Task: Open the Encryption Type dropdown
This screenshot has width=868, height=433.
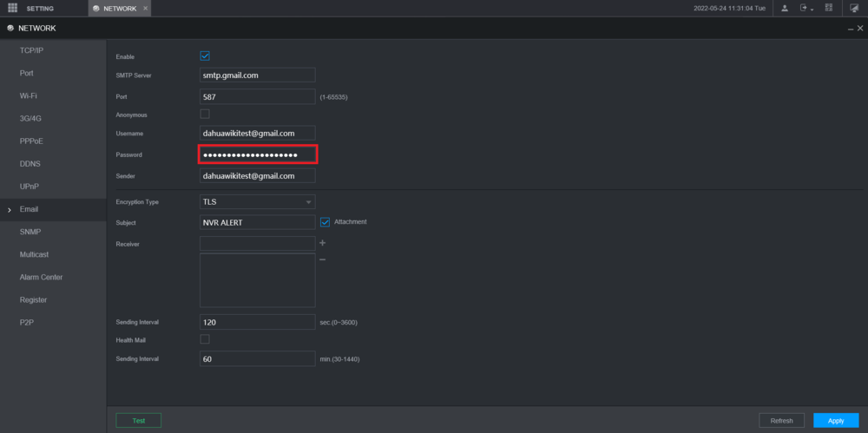Action: pyautogui.click(x=257, y=202)
